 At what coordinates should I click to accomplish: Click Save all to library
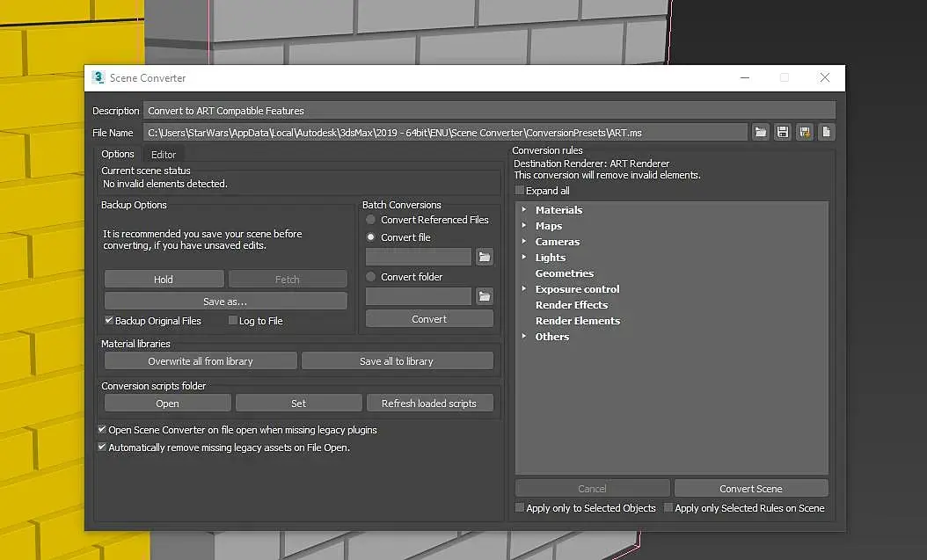[397, 361]
